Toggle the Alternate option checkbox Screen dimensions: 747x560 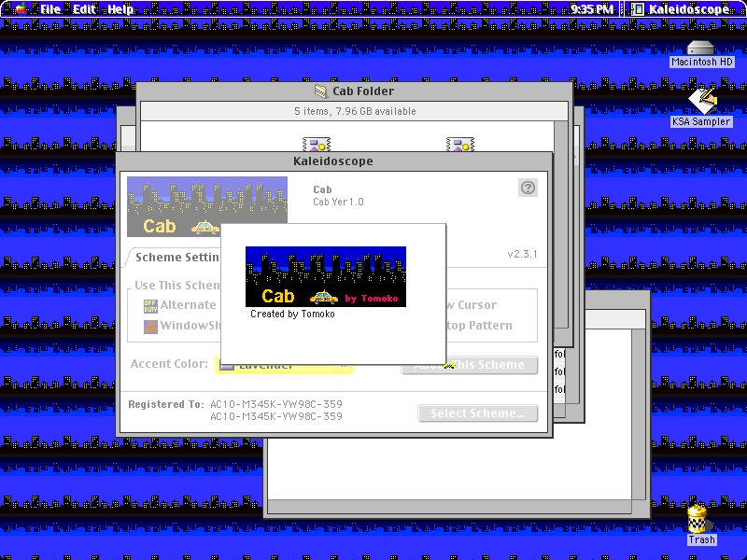pos(150,306)
